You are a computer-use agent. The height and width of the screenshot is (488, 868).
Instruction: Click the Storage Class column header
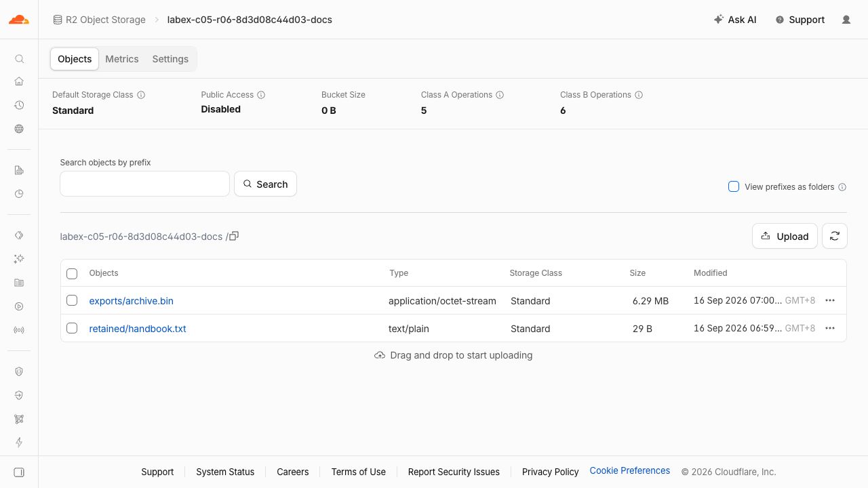(536, 273)
